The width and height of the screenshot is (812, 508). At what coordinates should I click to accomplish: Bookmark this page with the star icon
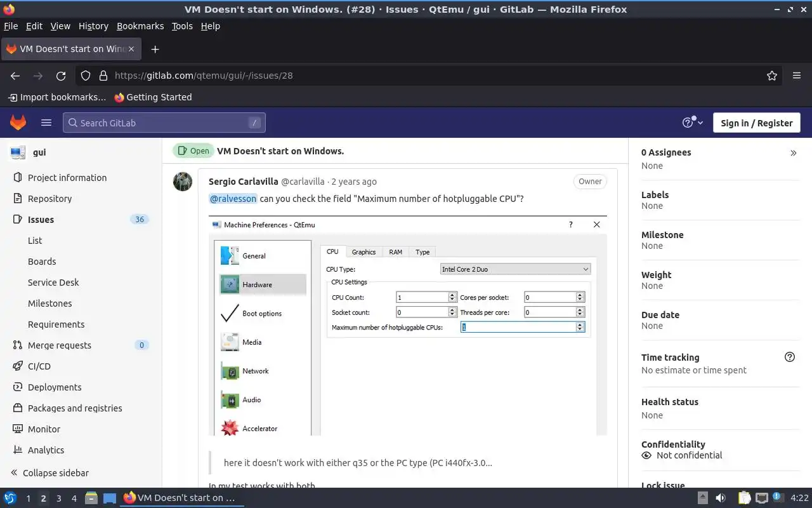pyautogui.click(x=772, y=76)
